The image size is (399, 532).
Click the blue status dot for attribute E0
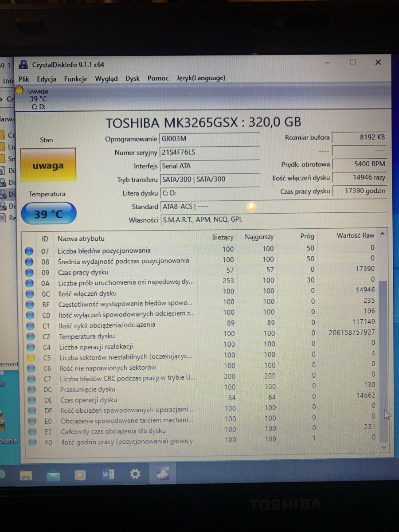[x=32, y=421]
